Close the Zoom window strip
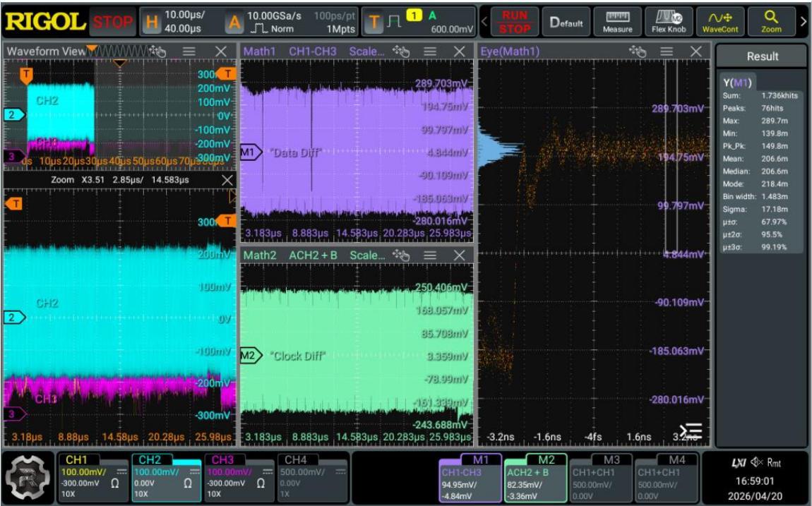812x506 pixels. coord(227,180)
